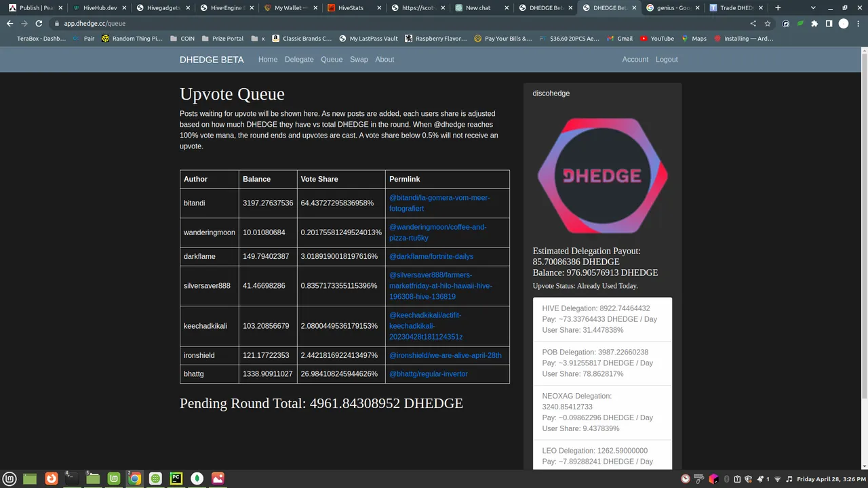868x488 pixels.
Task: Open the Queue nav item
Action: (x=332, y=60)
